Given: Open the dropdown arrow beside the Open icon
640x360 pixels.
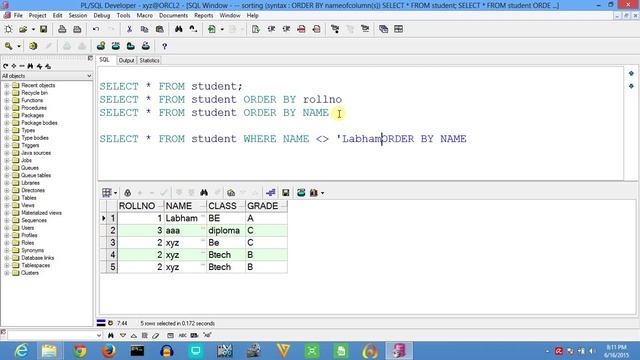Looking at the screenshot, I should [x=33, y=29].
